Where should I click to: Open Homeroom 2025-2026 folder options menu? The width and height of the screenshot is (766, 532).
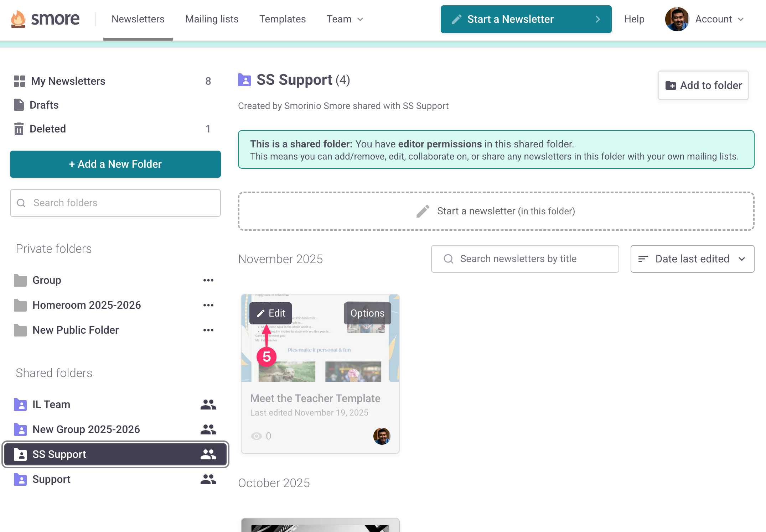pyautogui.click(x=208, y=305)
